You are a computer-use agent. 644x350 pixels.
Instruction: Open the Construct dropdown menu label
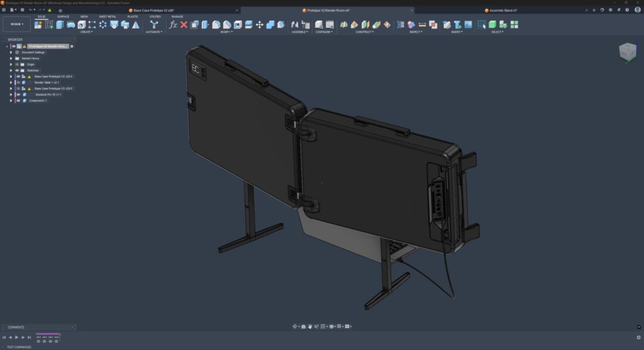coord(364,31)
